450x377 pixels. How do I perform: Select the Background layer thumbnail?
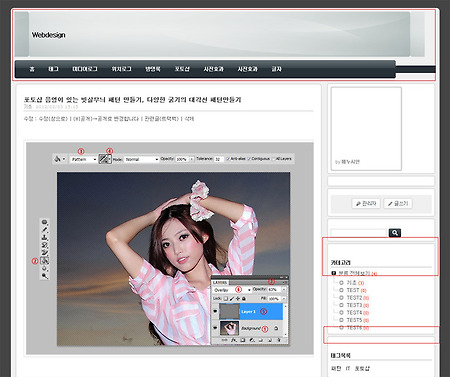point(229,328)
